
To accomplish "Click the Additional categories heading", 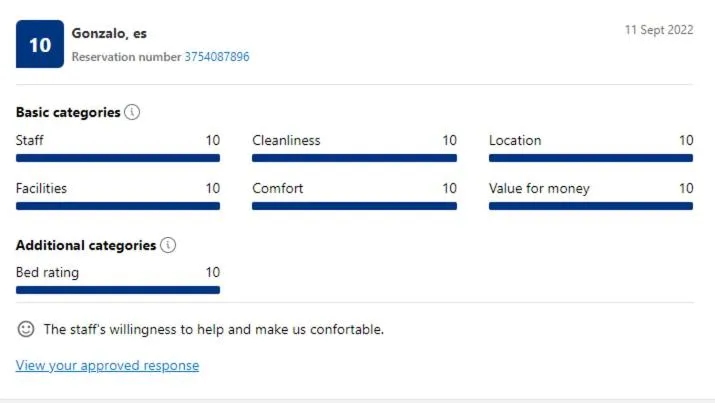I will click(86, 245).
